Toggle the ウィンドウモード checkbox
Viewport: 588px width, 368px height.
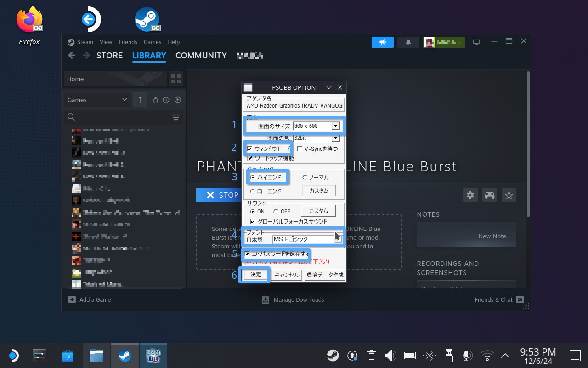tap(250, 149)
